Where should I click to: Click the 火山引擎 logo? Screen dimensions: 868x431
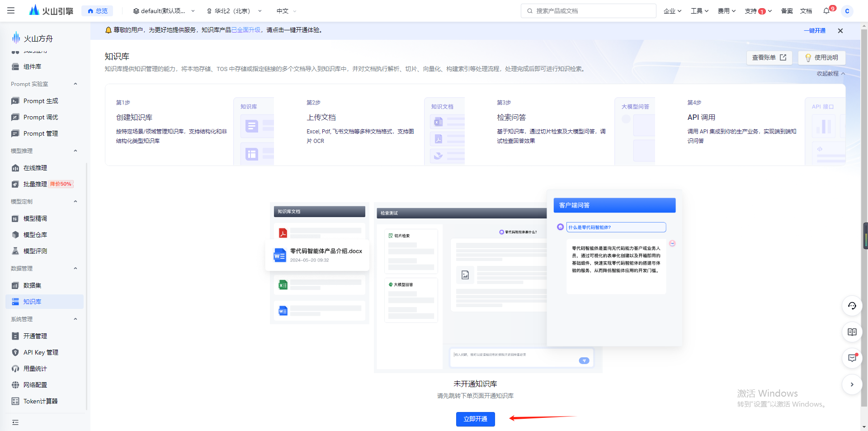[51, 10]
